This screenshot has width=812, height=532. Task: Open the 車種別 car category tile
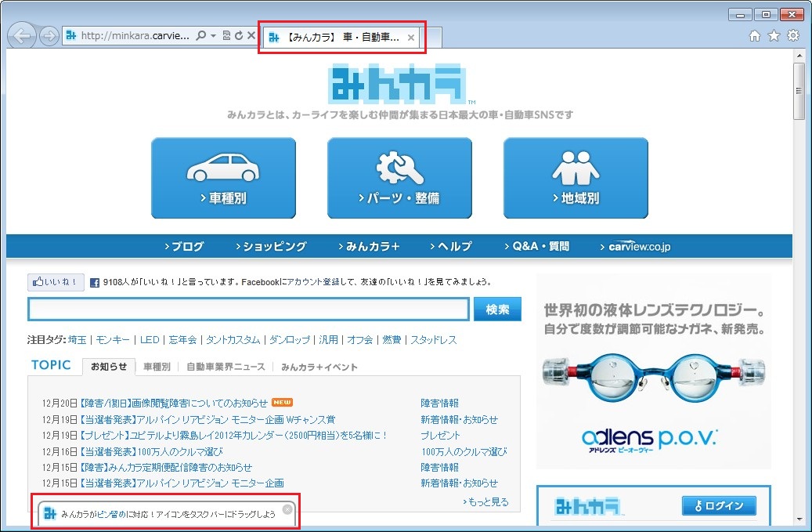[x=223, y=178]
